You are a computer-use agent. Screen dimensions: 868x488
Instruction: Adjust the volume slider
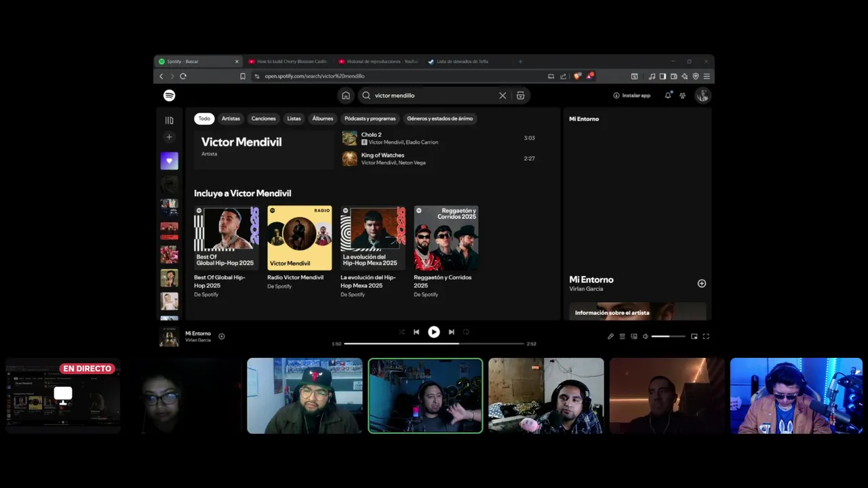(x=669, y=336)
